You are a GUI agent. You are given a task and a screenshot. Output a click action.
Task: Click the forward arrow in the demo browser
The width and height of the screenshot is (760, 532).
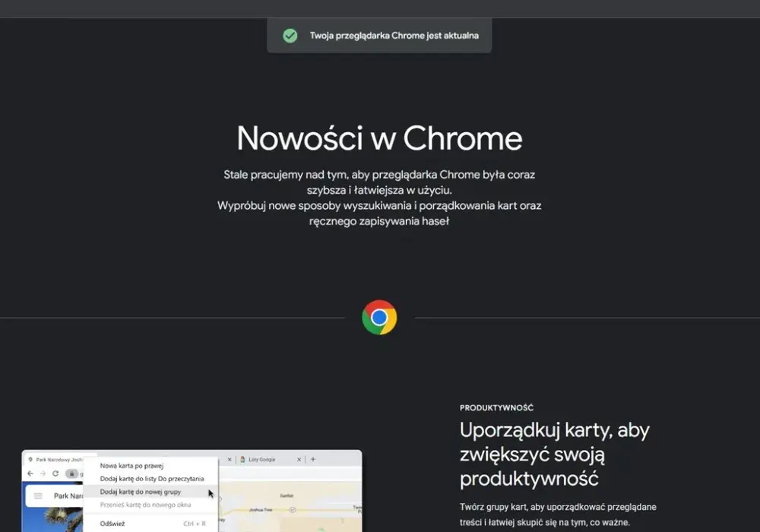click(43, 473)
